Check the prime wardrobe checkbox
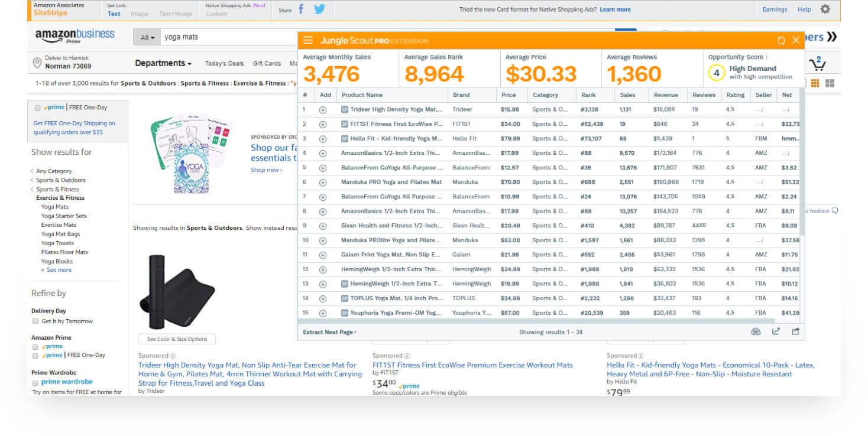The width and height of the screenshot is (868, 436). click(x=35, y=383)
